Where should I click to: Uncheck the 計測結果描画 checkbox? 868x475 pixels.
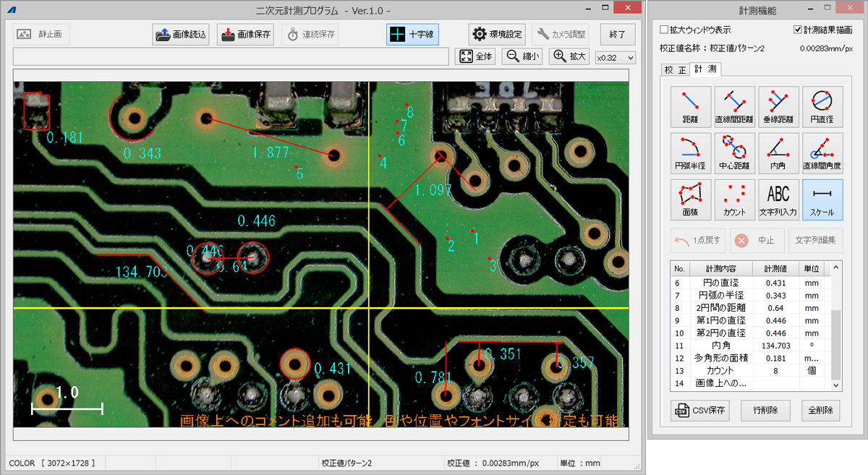798,30
